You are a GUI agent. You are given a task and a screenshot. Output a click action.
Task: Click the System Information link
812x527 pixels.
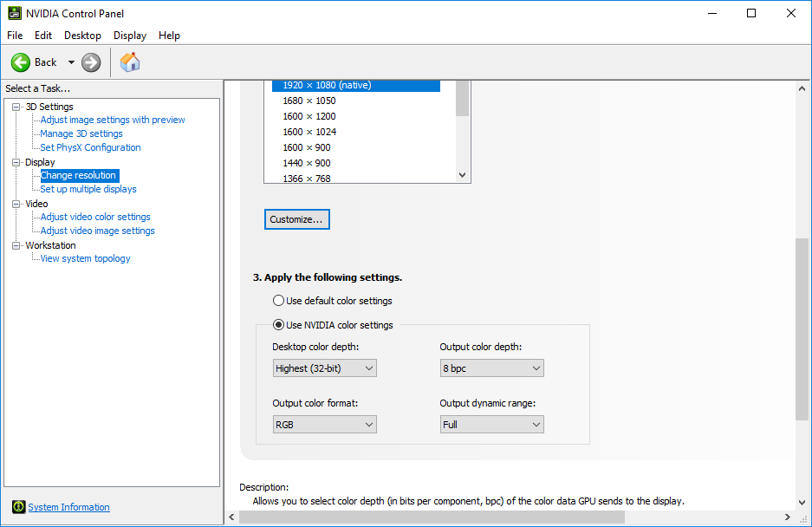coord(68,506)
